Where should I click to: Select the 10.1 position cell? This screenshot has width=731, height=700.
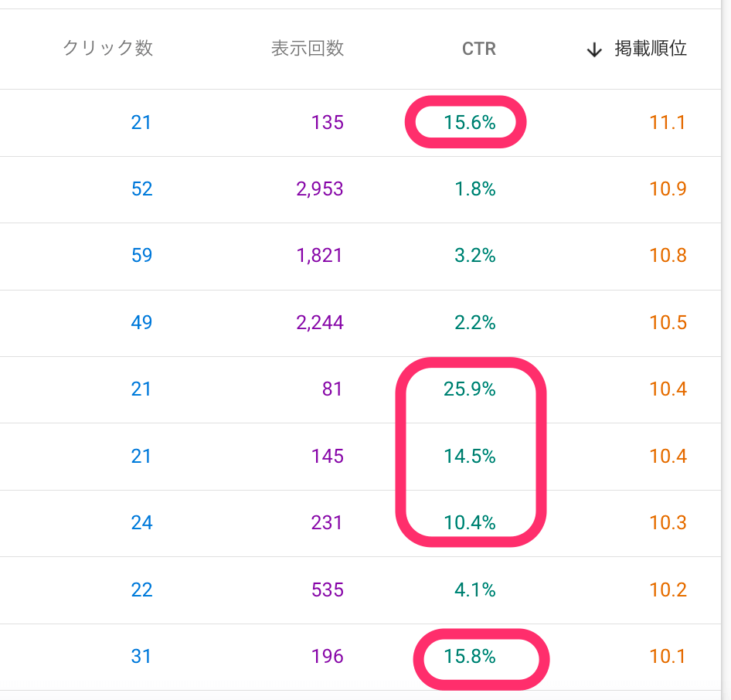pyautogui.click(x=668, y=657)
